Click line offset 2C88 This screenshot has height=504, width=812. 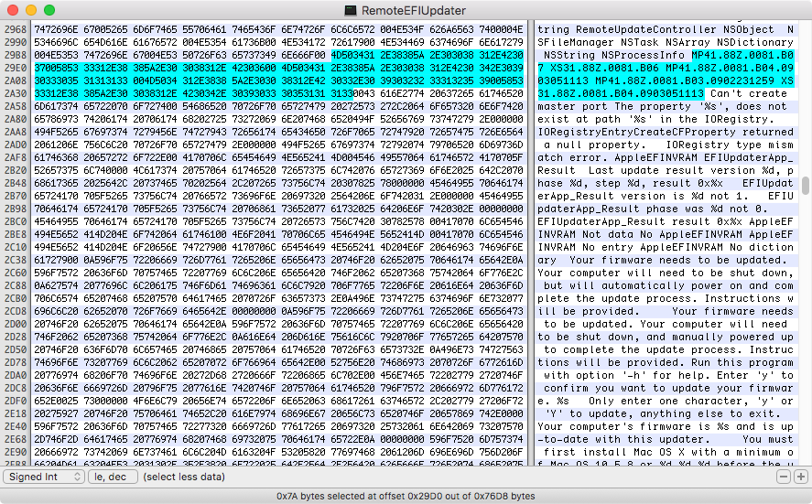[16, 285]
